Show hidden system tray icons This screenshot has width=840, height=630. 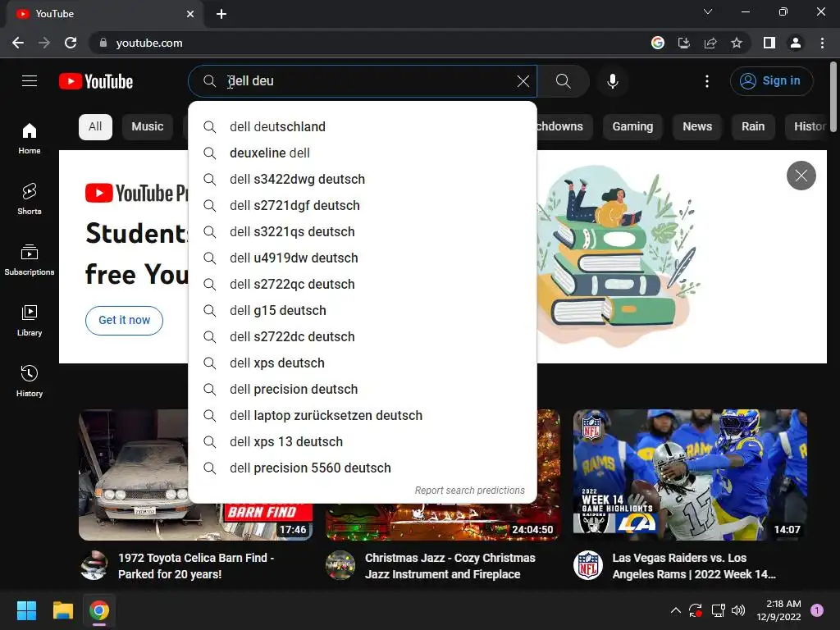(x=676, y=610)
